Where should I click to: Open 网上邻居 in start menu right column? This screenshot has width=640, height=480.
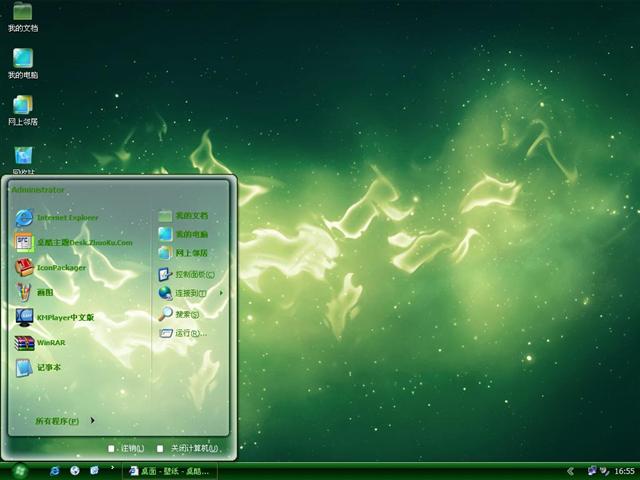coord(183,253)
